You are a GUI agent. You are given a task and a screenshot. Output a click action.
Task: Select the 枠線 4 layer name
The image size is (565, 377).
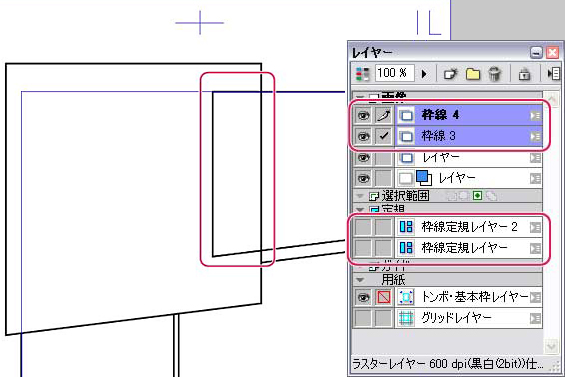(x=440, y=115)
